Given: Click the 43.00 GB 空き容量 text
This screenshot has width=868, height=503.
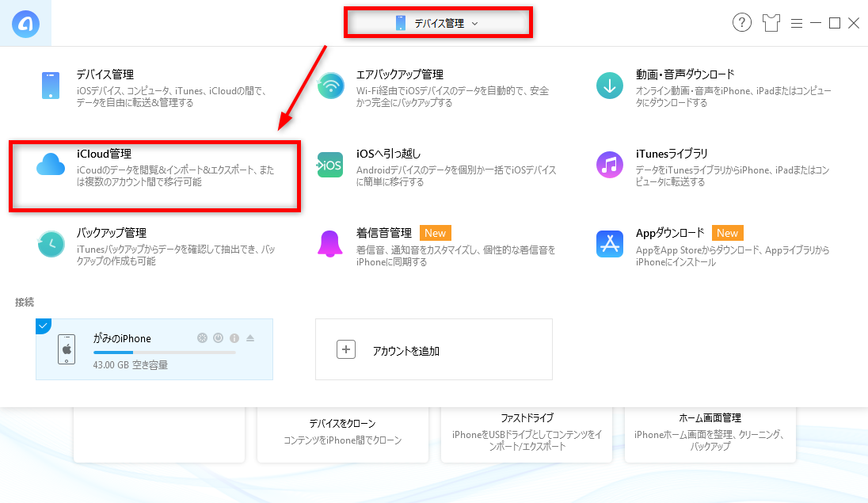Looking at the screenshot, I should [130, 365].
